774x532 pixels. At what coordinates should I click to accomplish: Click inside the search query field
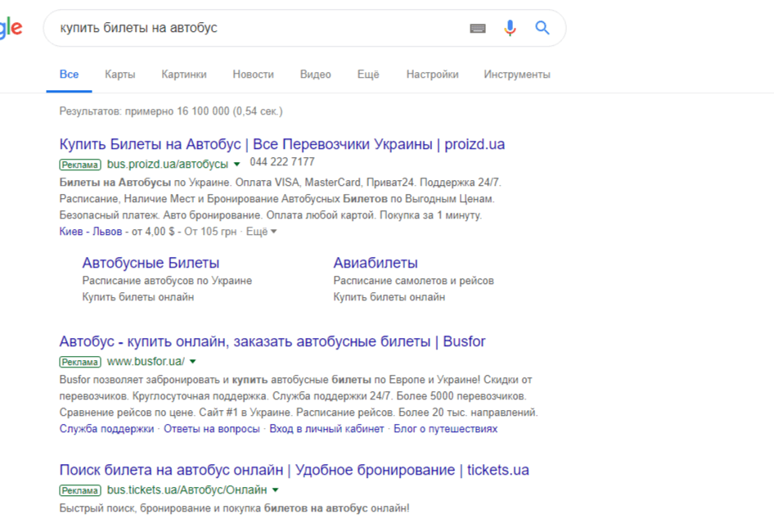pos(262,28)
